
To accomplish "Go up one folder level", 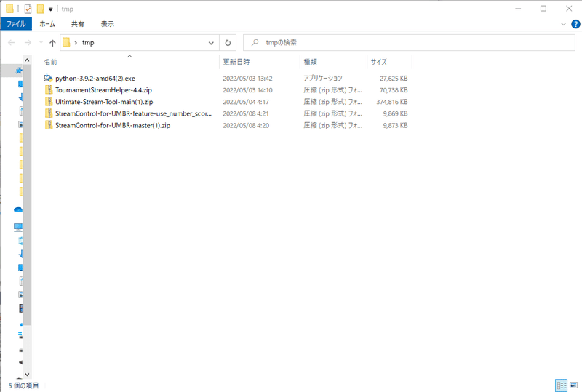I will pyautogui.click(x=52, y=43).
